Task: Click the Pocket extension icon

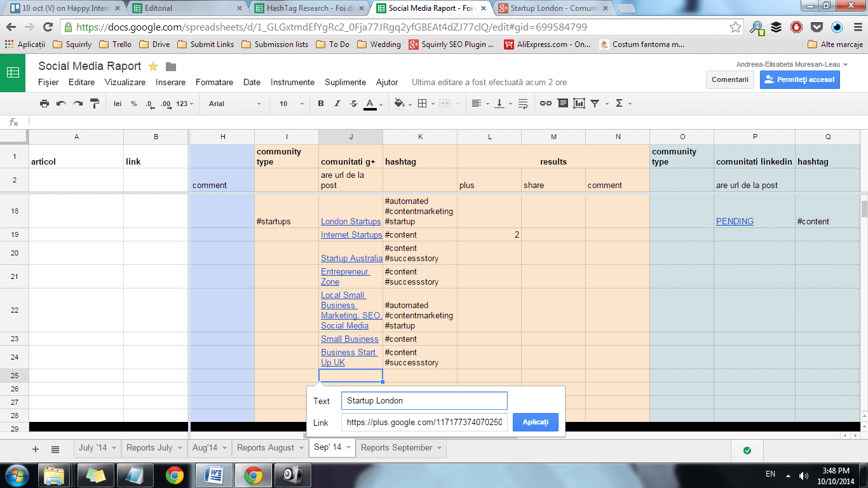Action: [x=817, y=27]
